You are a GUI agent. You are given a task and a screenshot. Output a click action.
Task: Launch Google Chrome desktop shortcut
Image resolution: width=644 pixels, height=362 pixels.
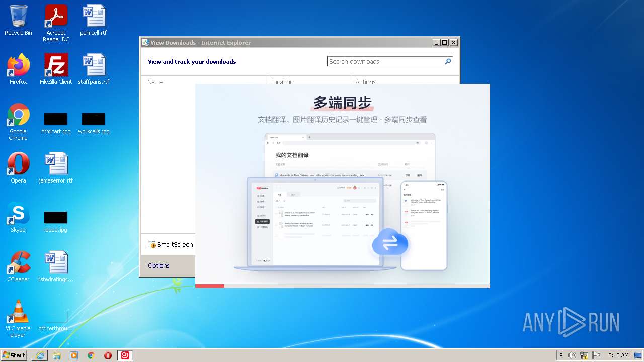pos(18,122)
